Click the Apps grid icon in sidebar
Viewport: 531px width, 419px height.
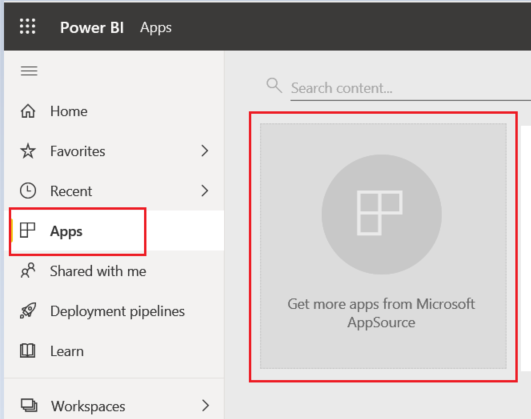pos(27,230)
